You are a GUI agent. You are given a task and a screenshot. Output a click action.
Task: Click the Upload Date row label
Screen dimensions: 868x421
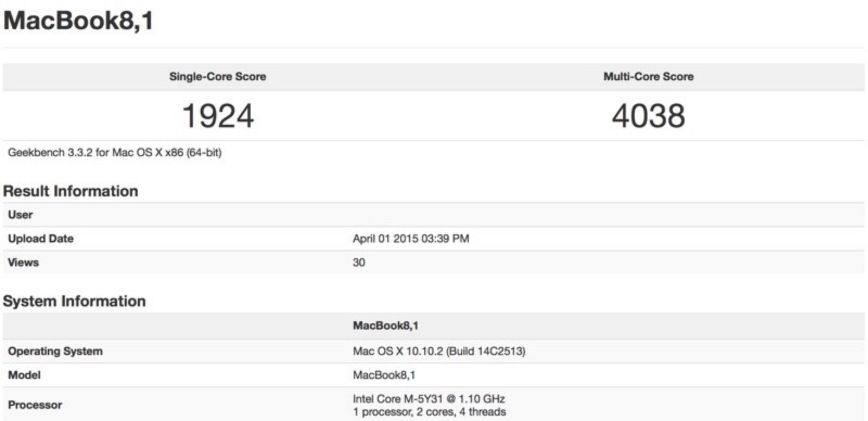coord(41,238)
